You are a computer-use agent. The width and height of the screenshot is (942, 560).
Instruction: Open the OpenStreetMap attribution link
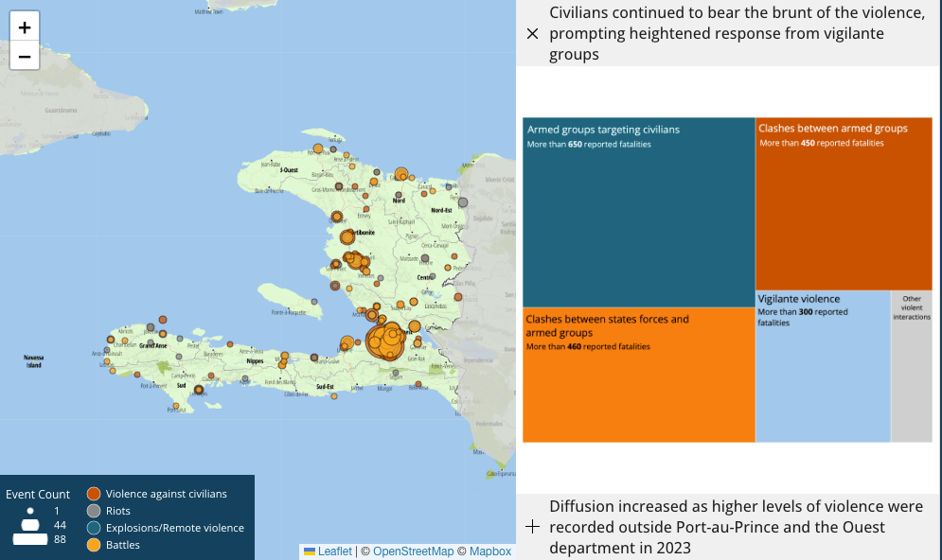click(413, 551)
